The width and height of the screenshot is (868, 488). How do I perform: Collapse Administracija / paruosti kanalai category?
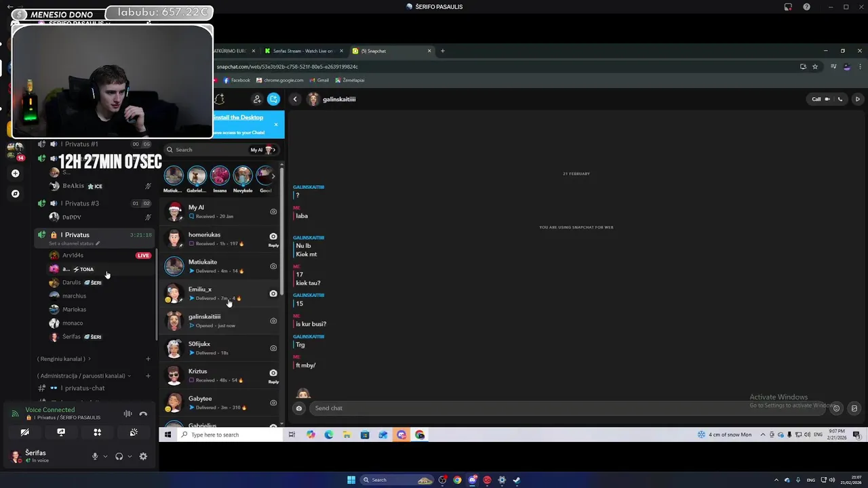click(84, 375)
